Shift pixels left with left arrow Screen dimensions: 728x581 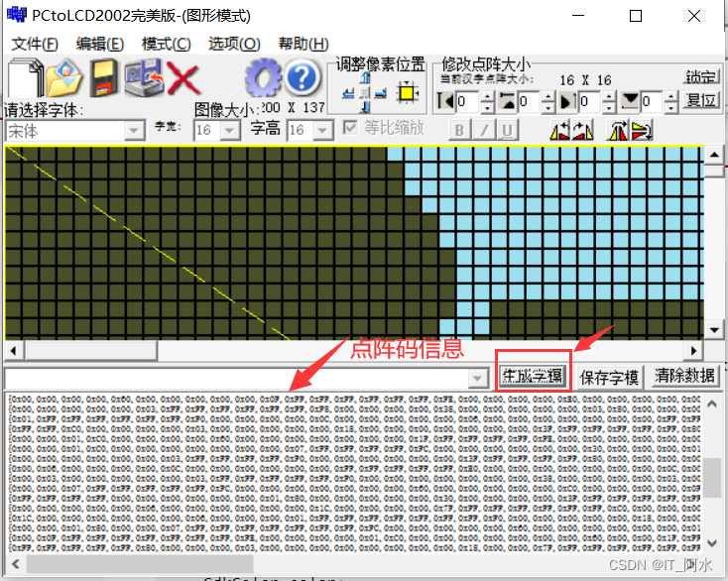click(x=349, y=94)
